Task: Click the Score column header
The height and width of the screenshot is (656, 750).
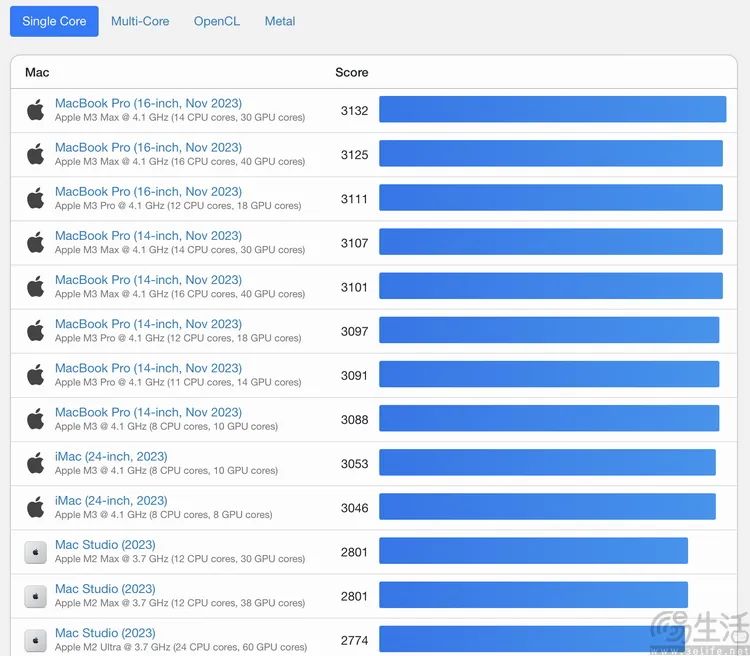Action: click(352, 72)
